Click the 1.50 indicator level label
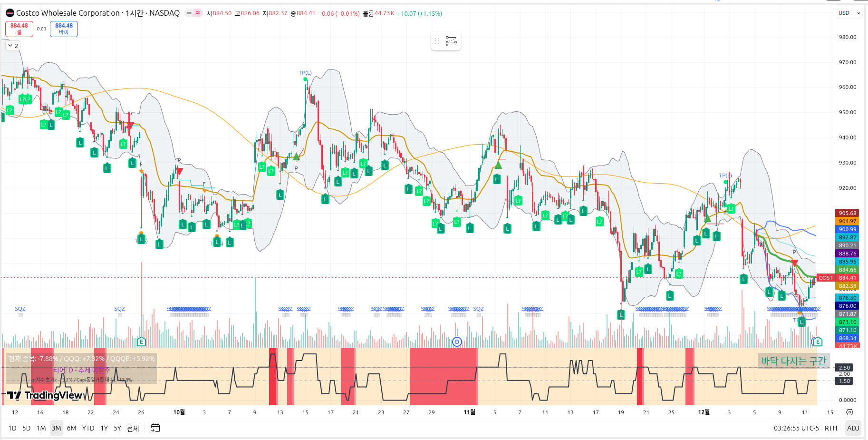Screen dimensions: 868x440 [x=844, y=381]
